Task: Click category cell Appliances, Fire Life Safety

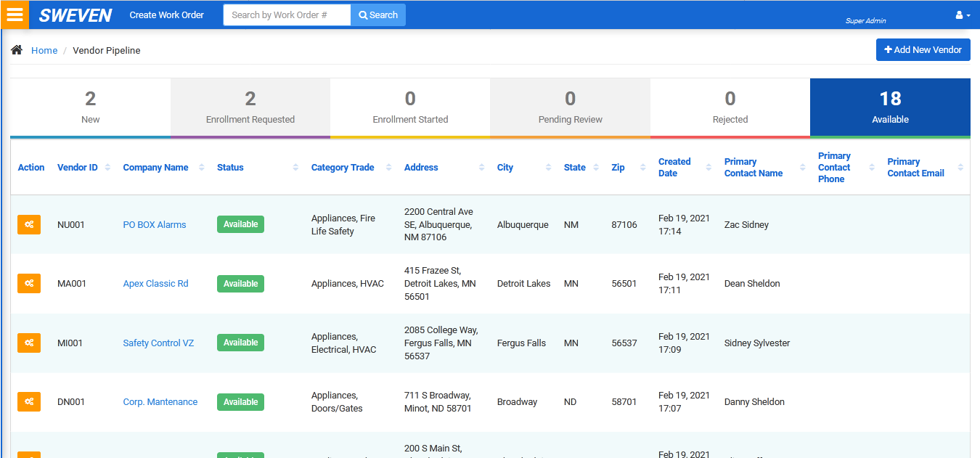Action: pyautogui.click(x=343, y=224)
